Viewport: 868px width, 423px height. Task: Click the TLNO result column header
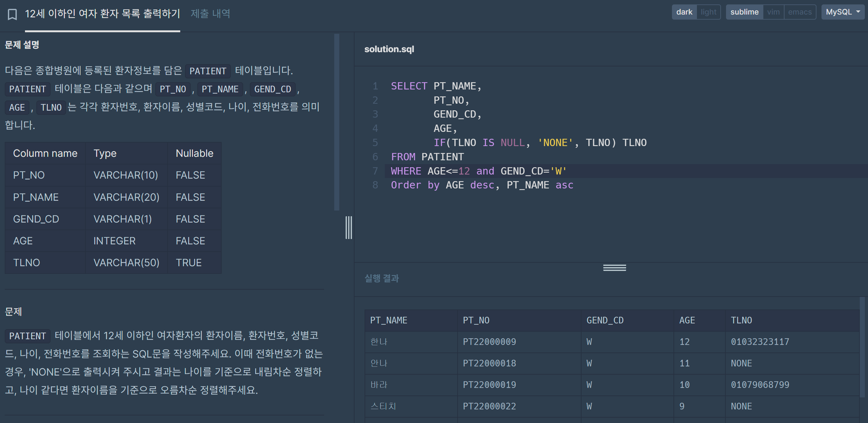coord(741,320)
